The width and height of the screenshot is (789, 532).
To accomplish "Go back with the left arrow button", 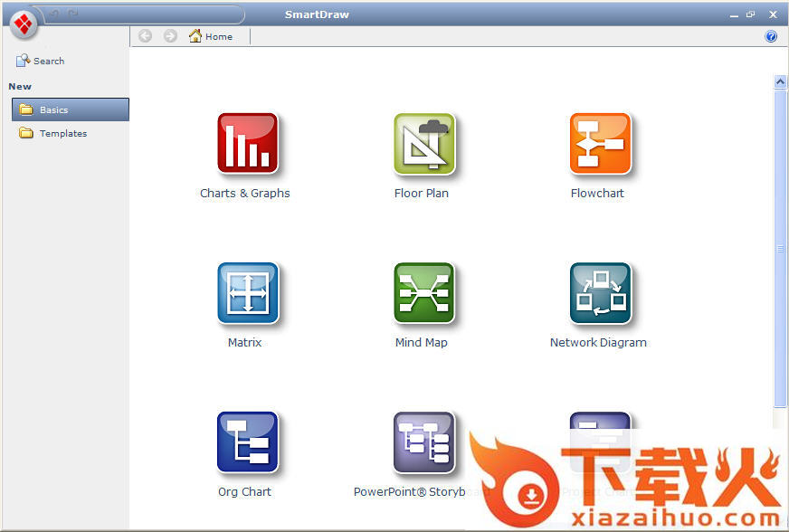I will click(145, 35).
